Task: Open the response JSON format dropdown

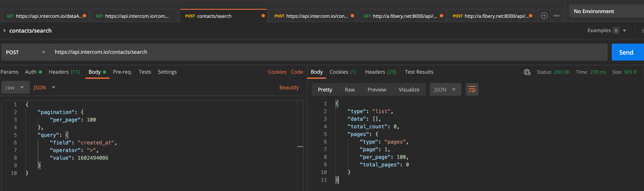Action: [445, 90]
